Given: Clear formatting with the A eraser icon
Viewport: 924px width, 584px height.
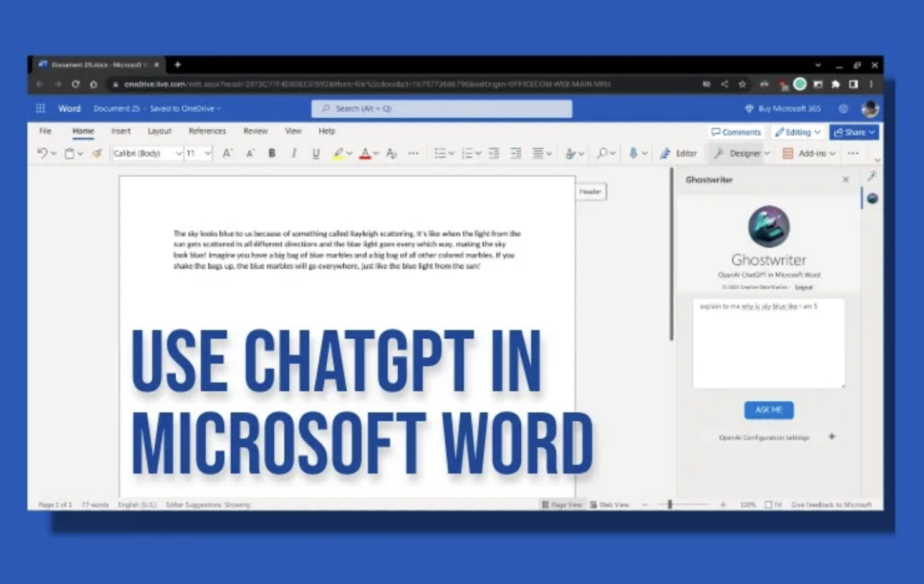Looking at the screenshot, I should [x=392, y=153].
